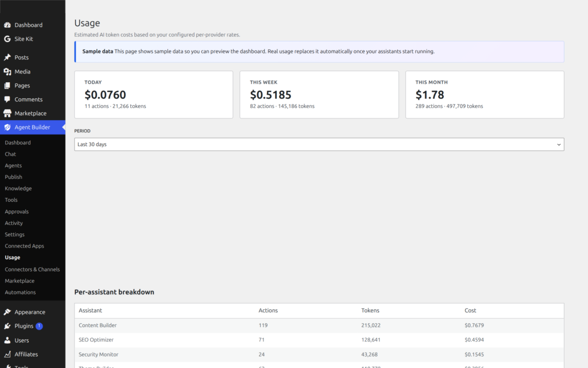Open the Settings submenu link
Viewport: 588px width, 368px height.
coord(14,235)
